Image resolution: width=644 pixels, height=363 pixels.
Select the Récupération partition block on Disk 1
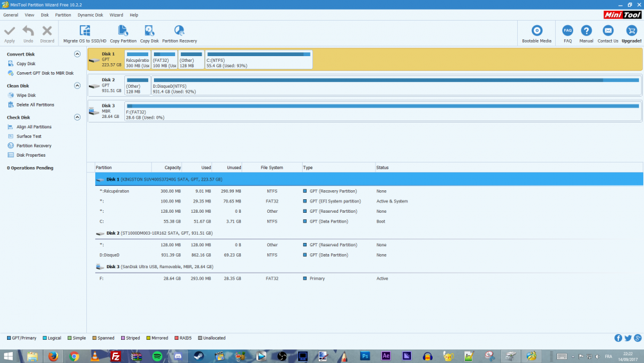point(138,59)
